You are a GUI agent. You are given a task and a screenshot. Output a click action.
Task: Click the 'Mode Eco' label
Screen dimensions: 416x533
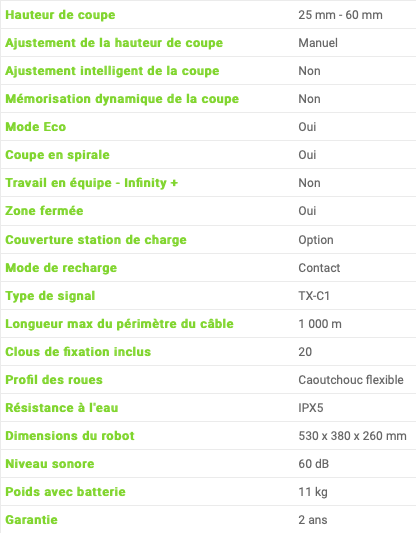point(36,127)
